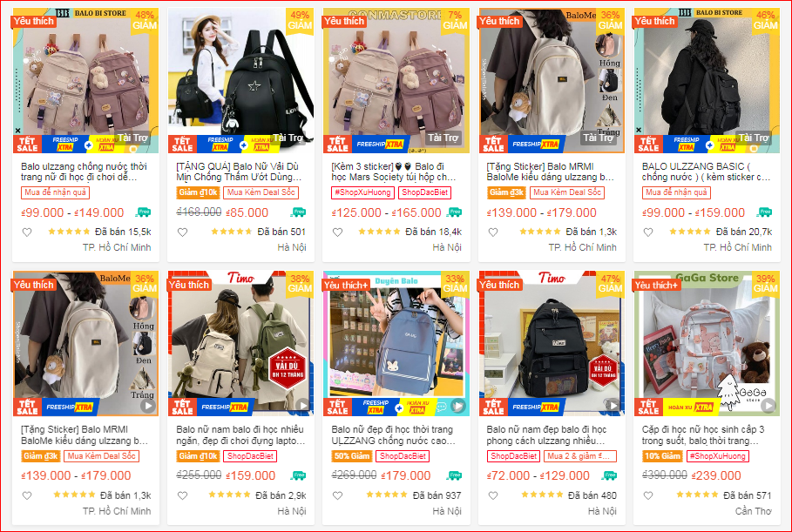Viewport: 792px width, 532px height.
Task: Open Timo black backpack product image
Action: point(552,344)
